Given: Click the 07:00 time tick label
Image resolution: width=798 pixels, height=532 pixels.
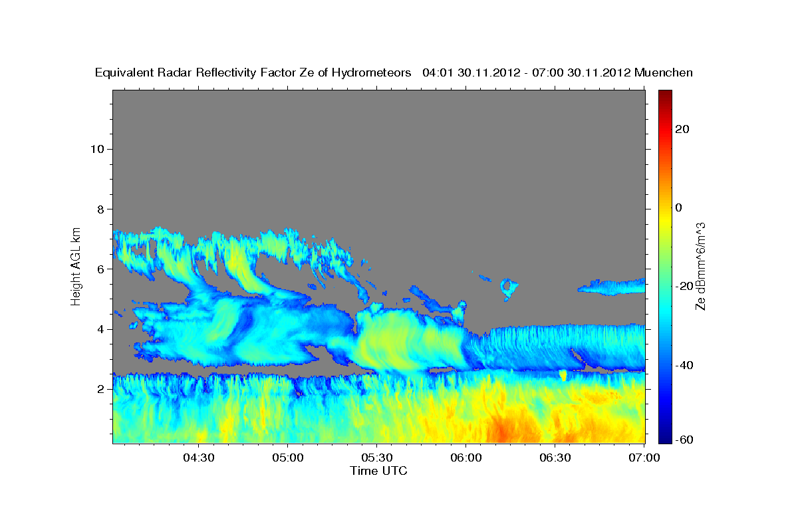Looking at the screenshot, I should click(644, 458).
